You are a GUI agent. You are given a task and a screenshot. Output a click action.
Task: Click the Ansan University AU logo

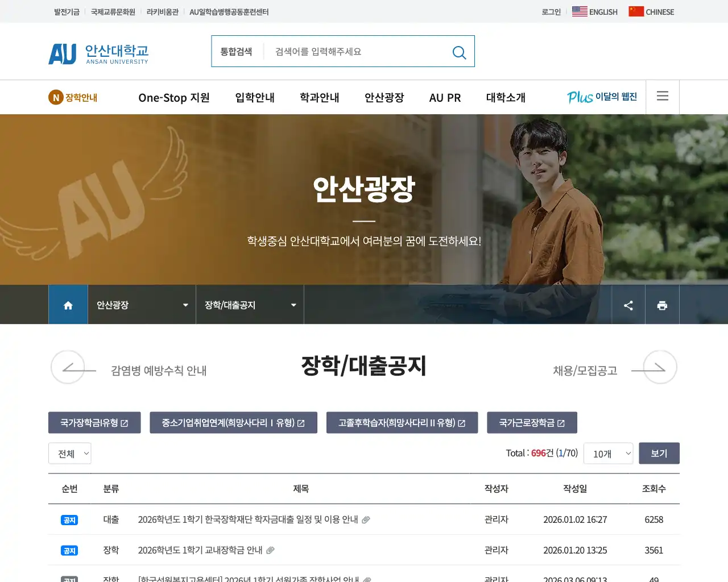(x=98, y=53)
